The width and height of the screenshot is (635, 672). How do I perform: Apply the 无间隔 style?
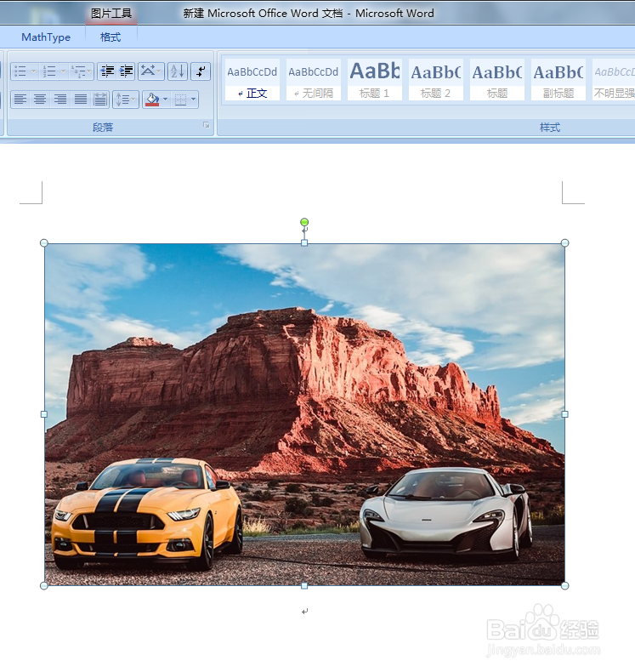314,80
